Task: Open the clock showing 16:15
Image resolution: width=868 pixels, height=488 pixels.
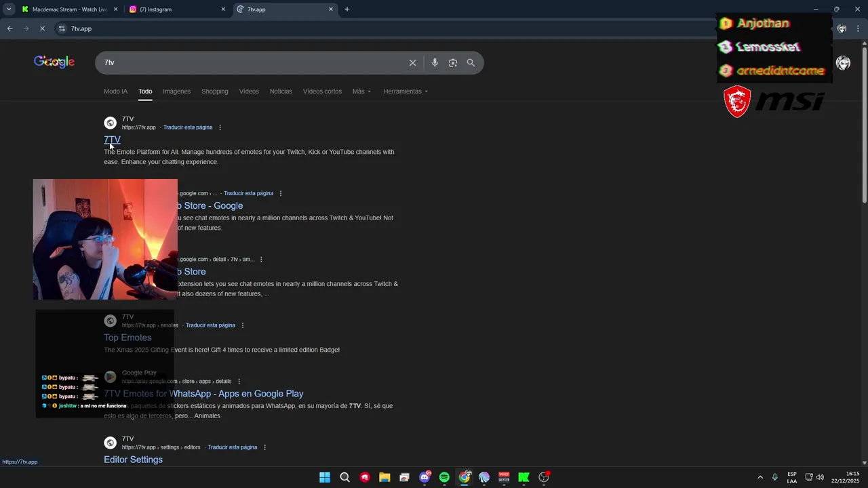Action: (x=846, y=477)
